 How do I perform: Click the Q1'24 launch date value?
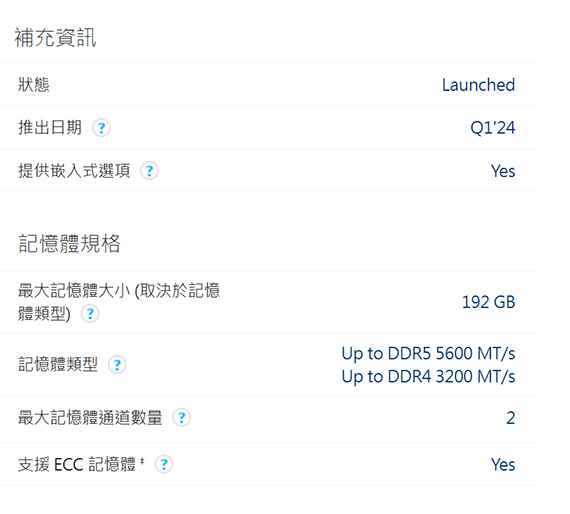493,128
